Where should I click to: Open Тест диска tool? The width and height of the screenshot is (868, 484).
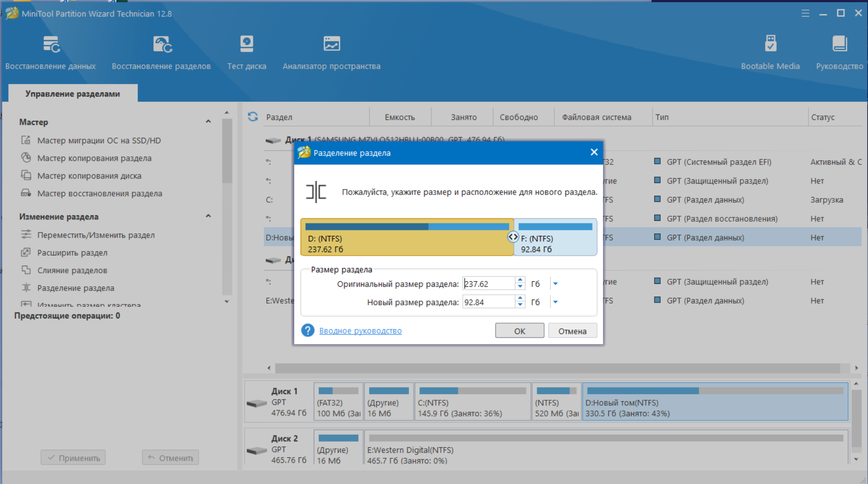tap(247, 52)
